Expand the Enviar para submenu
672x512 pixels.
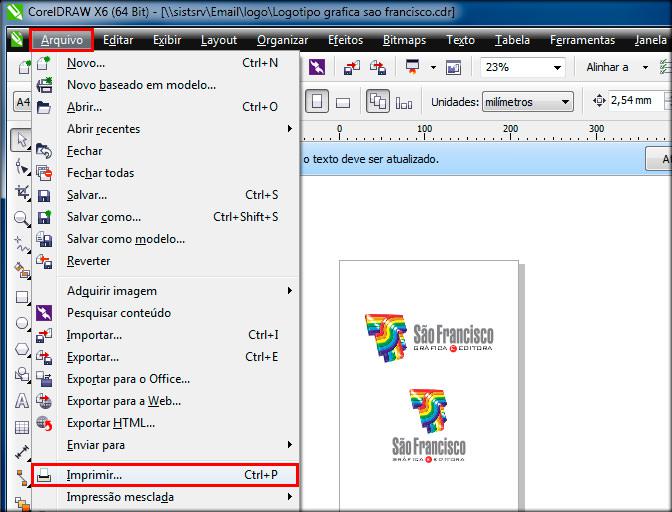165,445
